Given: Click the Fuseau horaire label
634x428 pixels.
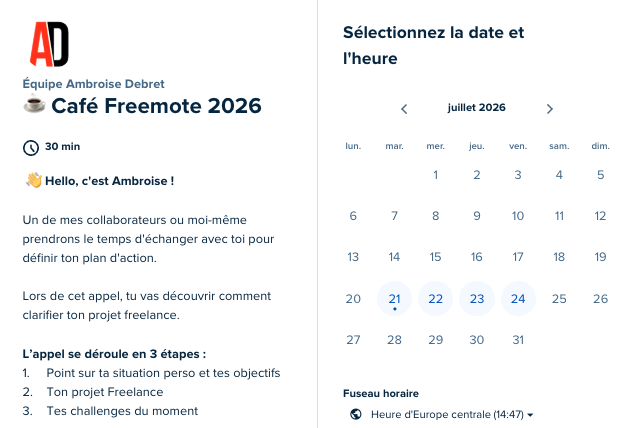Looking at the screenshot, I should (380, 393).
